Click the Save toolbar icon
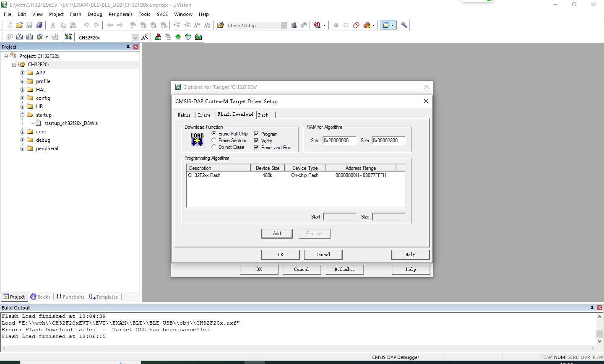This screenshot has width=604, height=364. point(29,25)
